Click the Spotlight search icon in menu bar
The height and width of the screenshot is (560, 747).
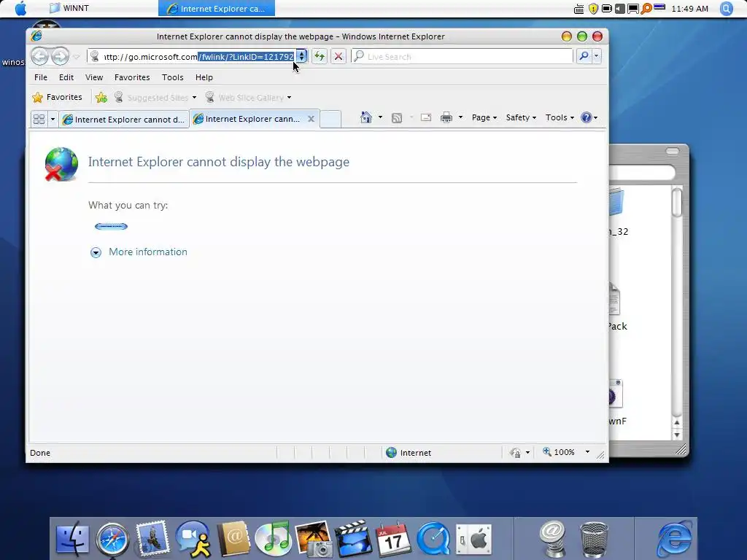point(726,9)
